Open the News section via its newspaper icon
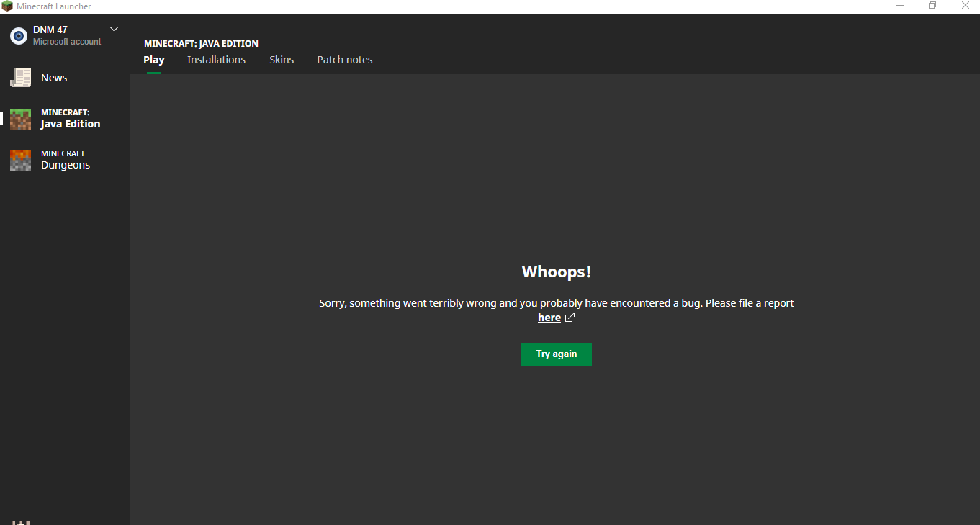The height and width of the screenshot is (525, 980). [20, 78]
